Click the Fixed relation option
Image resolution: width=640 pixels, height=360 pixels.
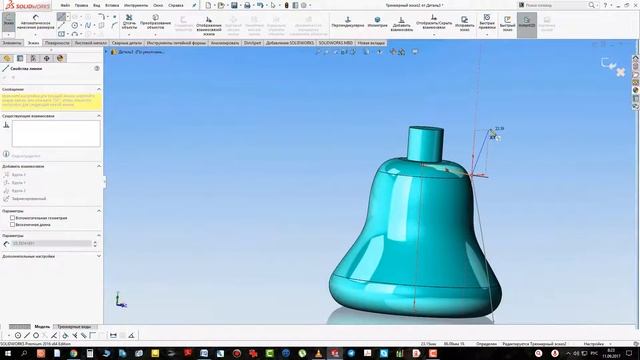(x=24, y=199)
